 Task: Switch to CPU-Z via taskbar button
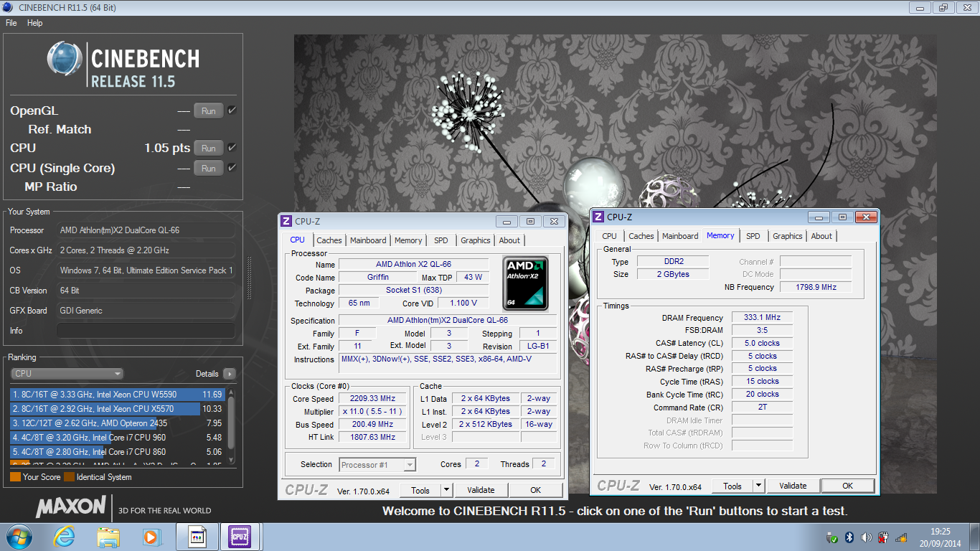click(x=240, y=537)
